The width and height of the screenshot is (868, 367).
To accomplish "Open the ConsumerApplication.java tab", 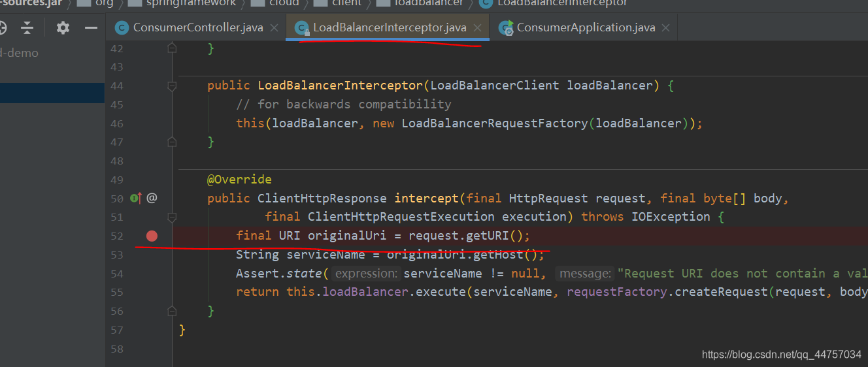I will (x=585, y=27).
